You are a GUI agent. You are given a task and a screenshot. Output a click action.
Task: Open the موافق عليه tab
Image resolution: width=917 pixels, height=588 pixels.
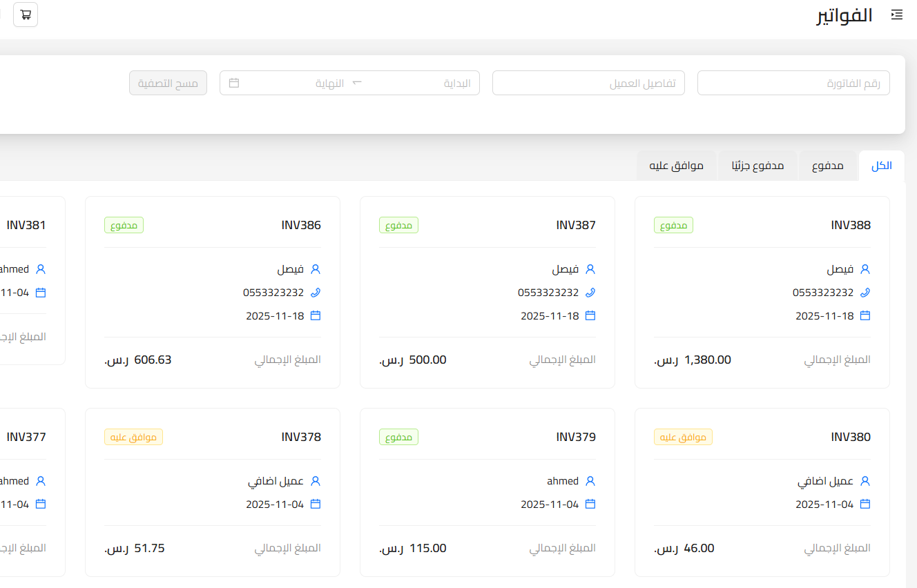click(676, 165)
